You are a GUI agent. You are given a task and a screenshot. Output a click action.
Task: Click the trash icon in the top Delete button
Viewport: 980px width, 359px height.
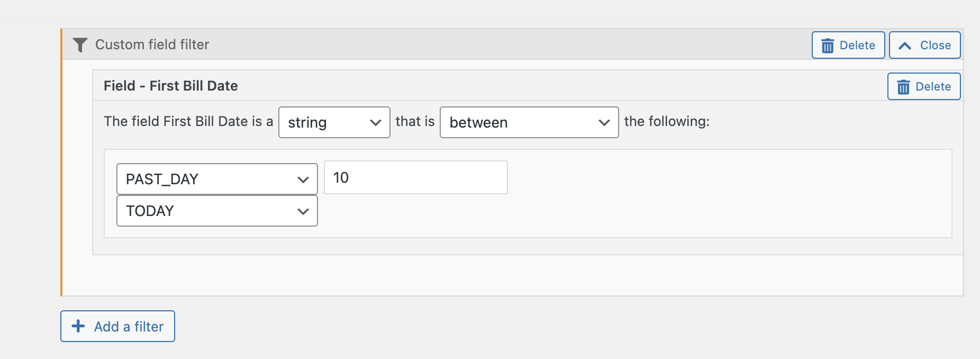click(x=828, y=46)
